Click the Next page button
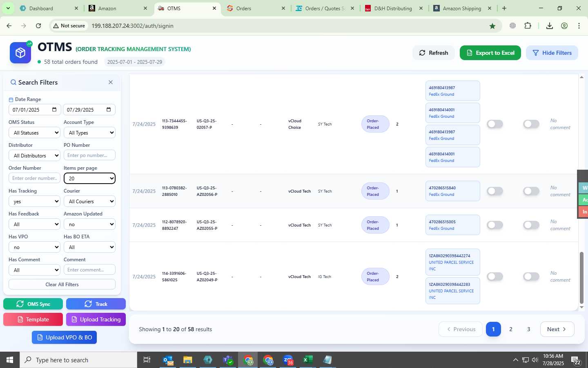The image size is (588, 368). 557,329
